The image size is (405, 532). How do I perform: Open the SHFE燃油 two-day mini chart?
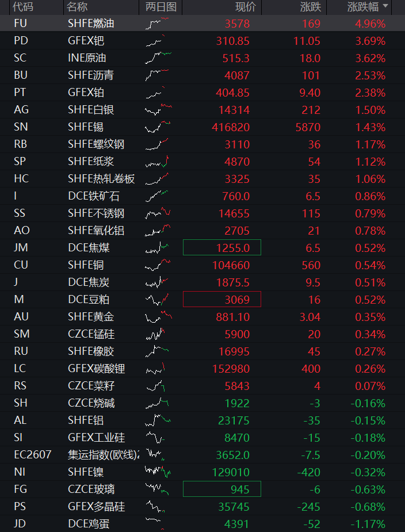pos(157,24)
